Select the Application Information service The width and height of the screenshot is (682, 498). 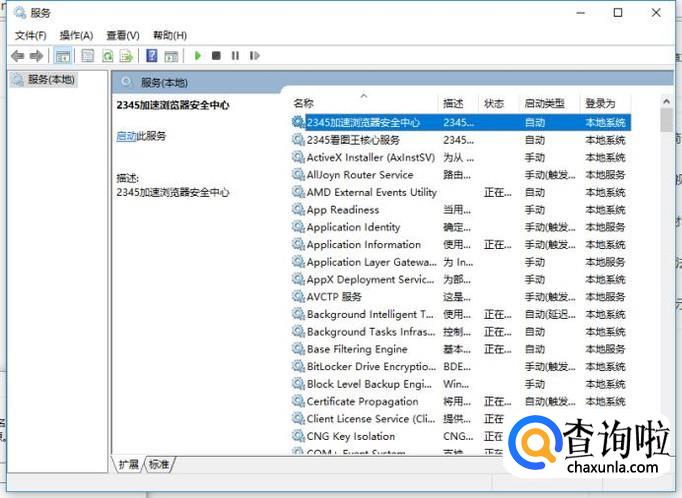click(x=461, y=244)
